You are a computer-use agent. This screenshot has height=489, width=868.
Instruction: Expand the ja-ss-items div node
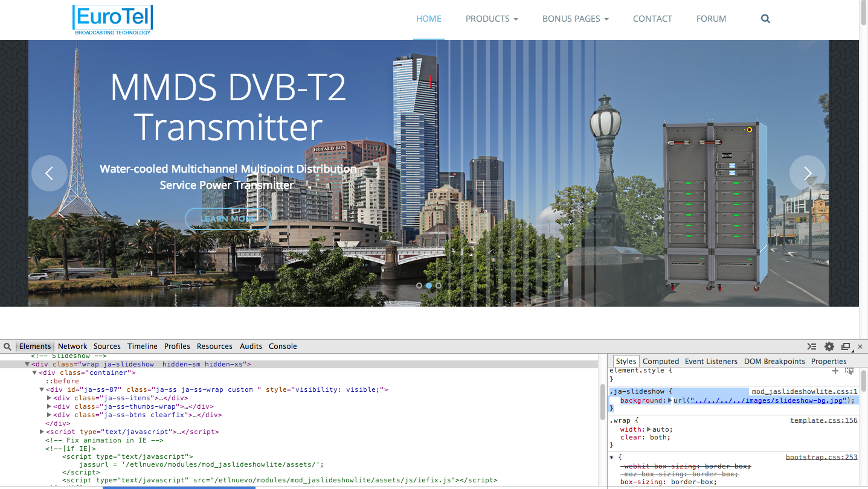click(50, 398)
